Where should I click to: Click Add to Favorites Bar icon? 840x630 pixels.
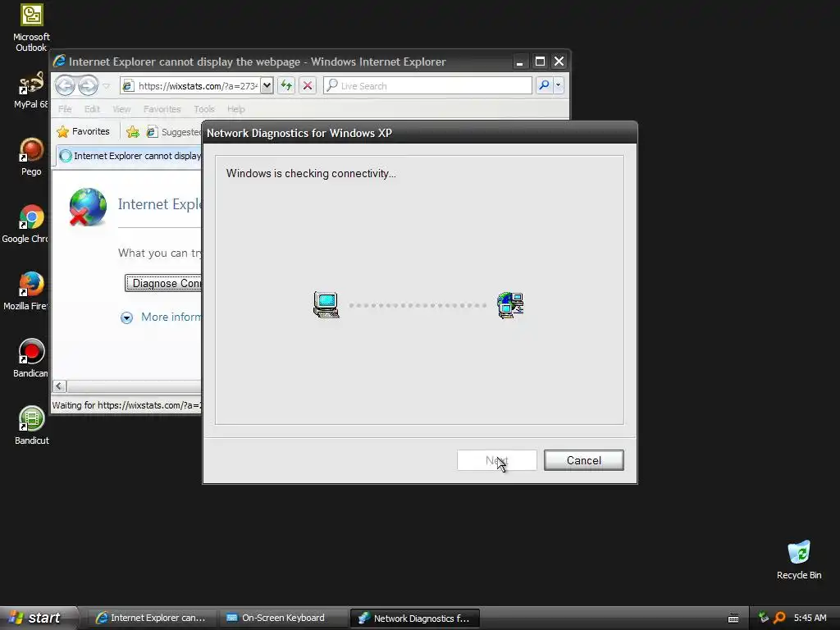click(133, 132)
